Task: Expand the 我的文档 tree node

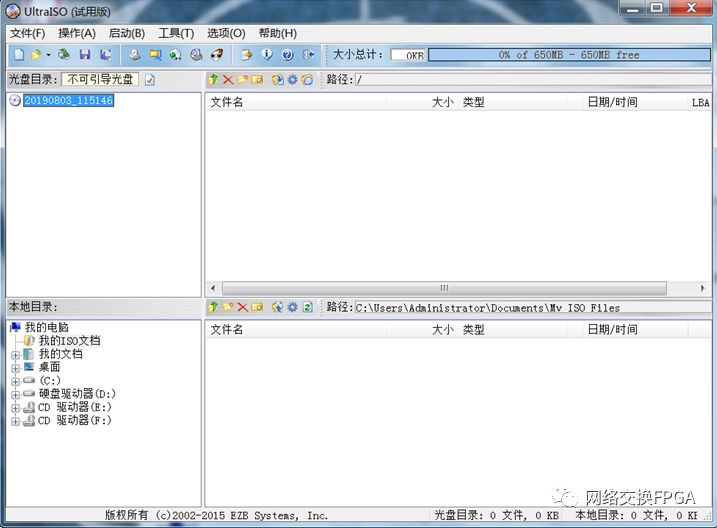Action: coord(16,355)
